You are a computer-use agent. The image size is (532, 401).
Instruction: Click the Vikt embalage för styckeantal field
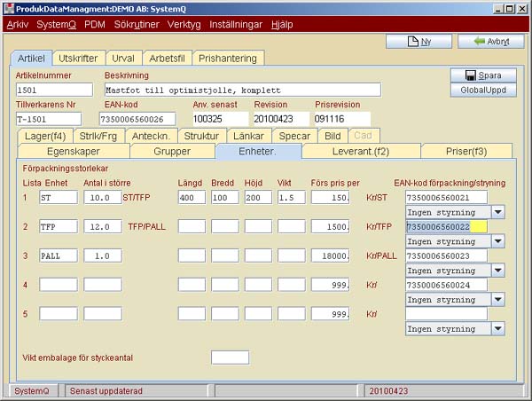click(x=230, y=358)
